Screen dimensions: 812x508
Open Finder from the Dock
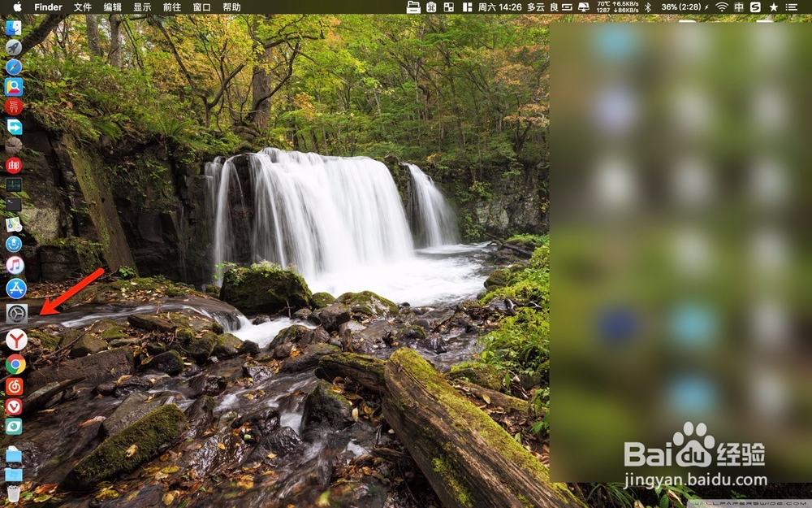[14, 28]
